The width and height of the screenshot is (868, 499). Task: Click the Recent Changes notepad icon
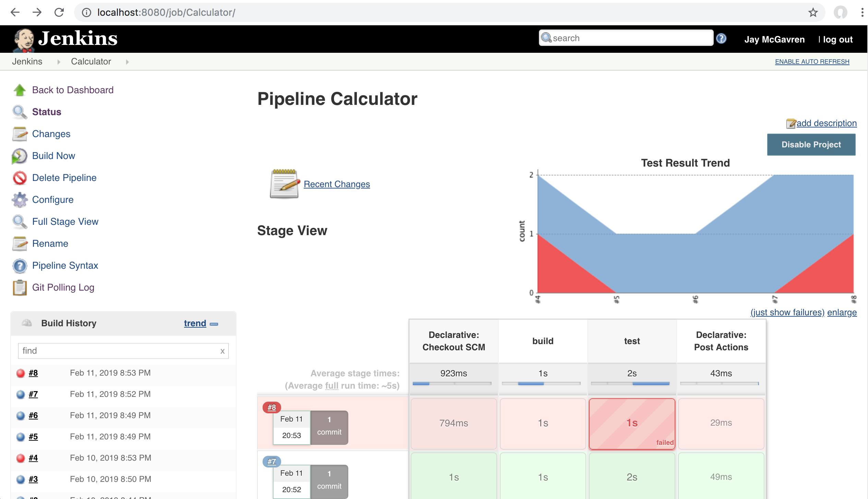[x=284, y=184]
